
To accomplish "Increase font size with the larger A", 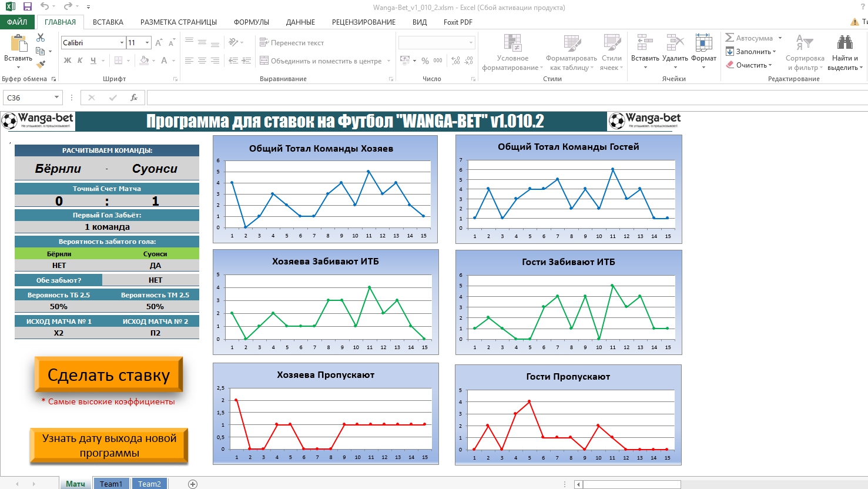I will click(x=159, y=43).
